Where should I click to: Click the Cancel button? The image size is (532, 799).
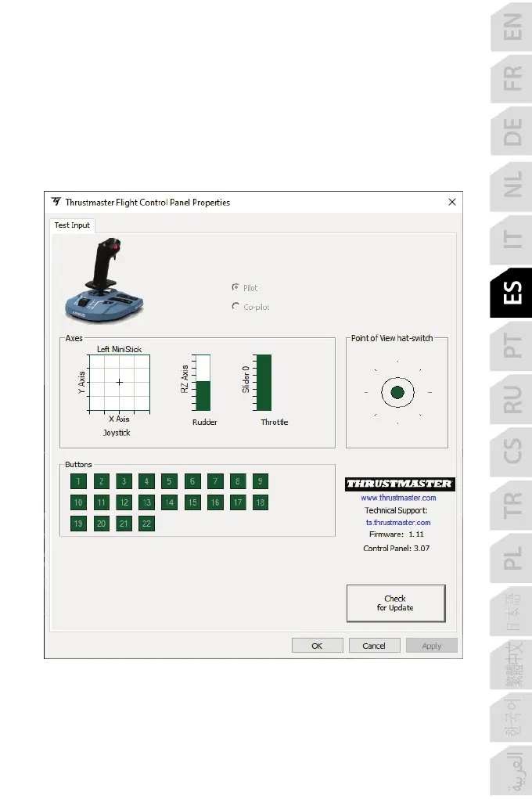[374, 646]
